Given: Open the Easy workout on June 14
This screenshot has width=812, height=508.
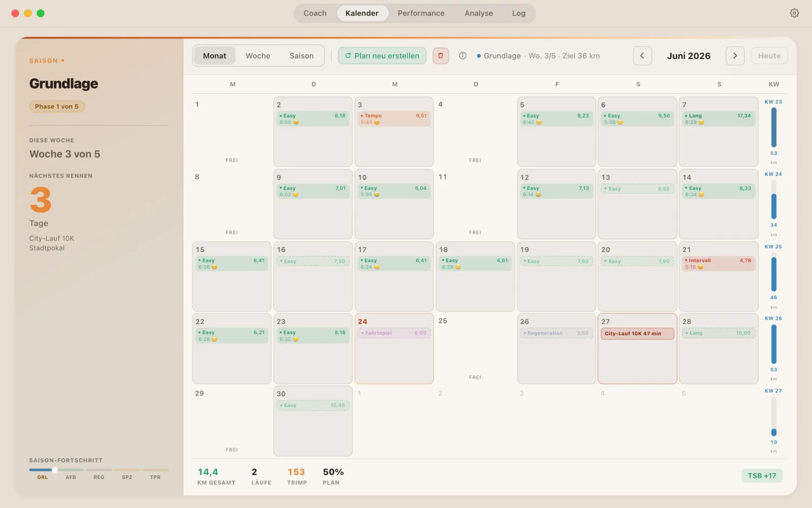Looking at the screenshot, I should tap(719, 192).
